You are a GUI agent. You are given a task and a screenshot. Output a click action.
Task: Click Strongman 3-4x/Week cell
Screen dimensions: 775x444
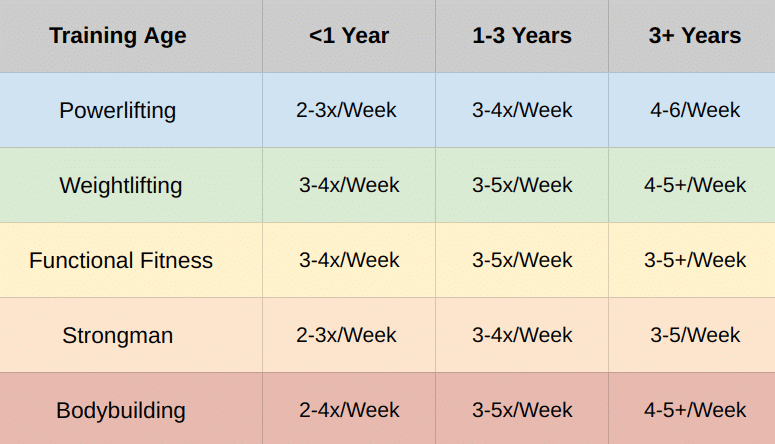pyautogui.click(x=522, y=335)
